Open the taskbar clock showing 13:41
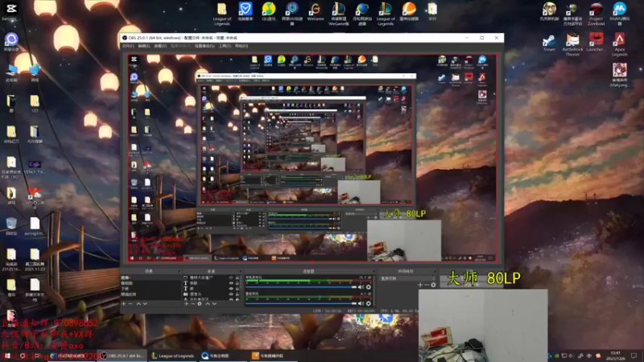Image resolution: width=644 pixels, height=362 pixels. point(616,356)
